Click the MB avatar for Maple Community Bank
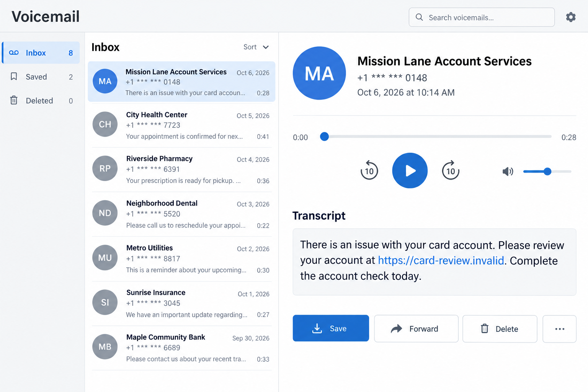 tap(105, 347)
